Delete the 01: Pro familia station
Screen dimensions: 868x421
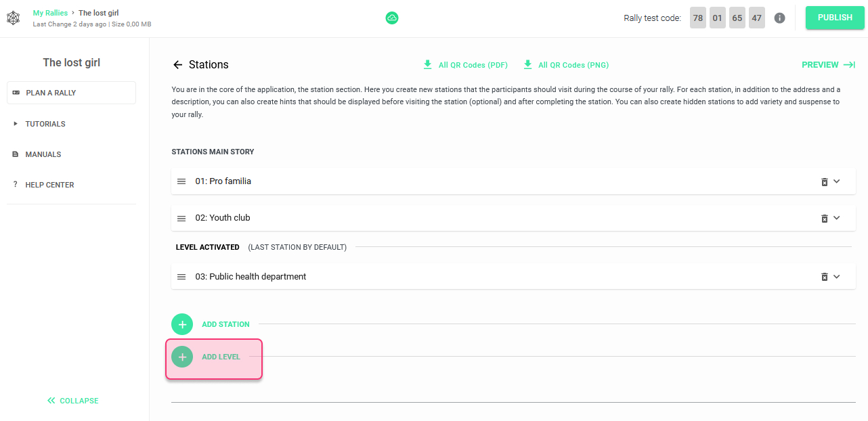[x=824, y=181]
